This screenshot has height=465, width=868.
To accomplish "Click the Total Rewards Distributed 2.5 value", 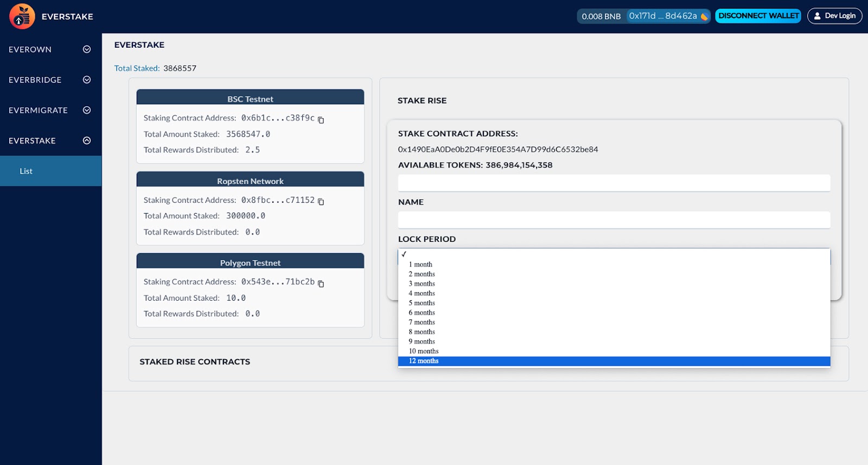I will [253, 150].
